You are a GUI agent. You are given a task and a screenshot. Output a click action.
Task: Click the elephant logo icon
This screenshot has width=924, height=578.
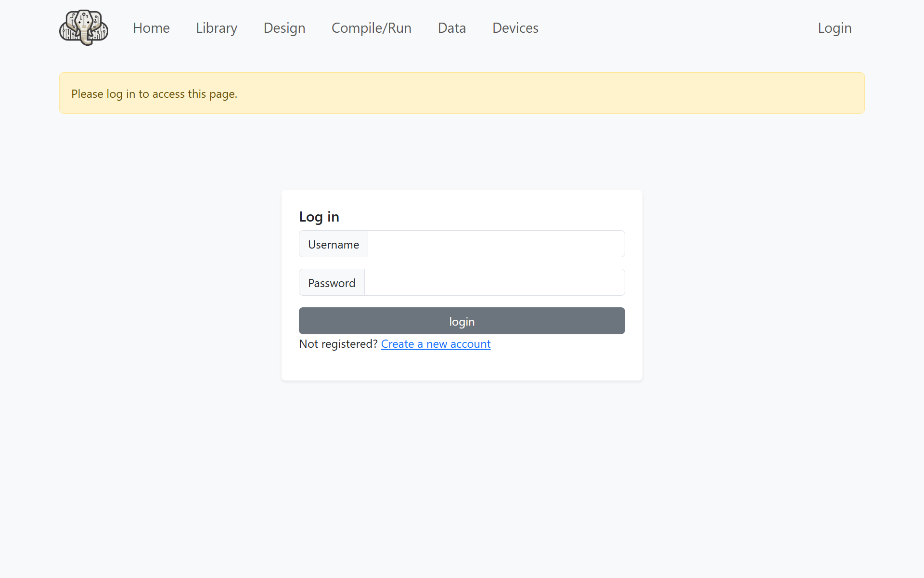click(x=84, y=28)
